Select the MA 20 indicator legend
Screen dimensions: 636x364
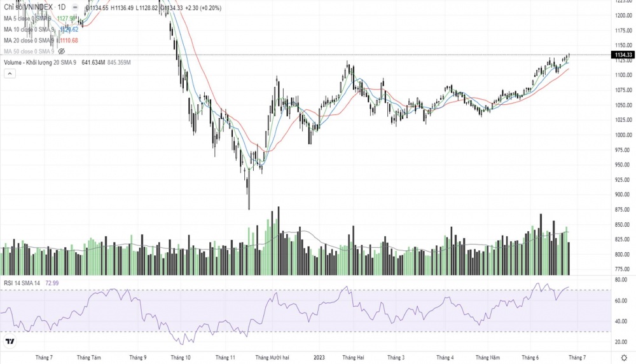coord(29,40)
